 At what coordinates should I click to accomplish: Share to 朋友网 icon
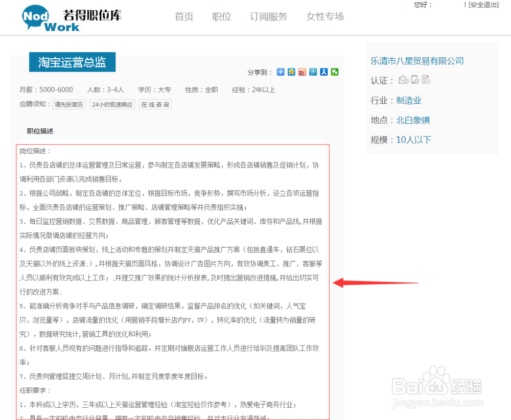point(313,72)
